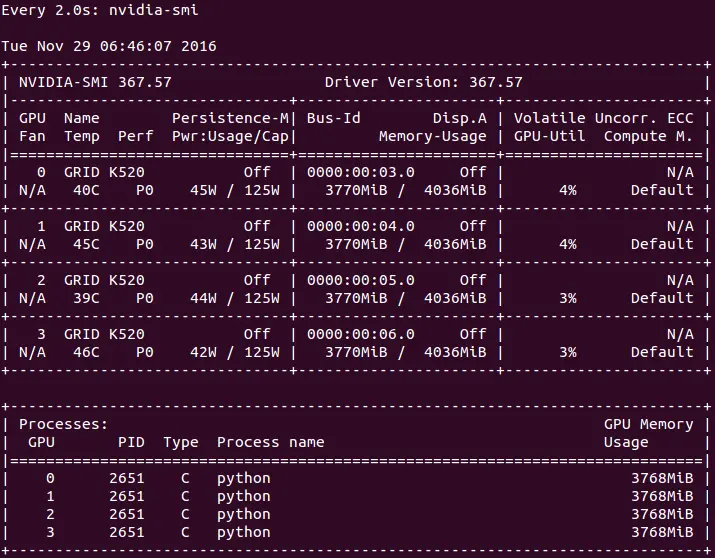Click bus id '0000:00:04.0'
Image resolution: width=715 pixels, height=558 pixels.
[x=361, y=226]
